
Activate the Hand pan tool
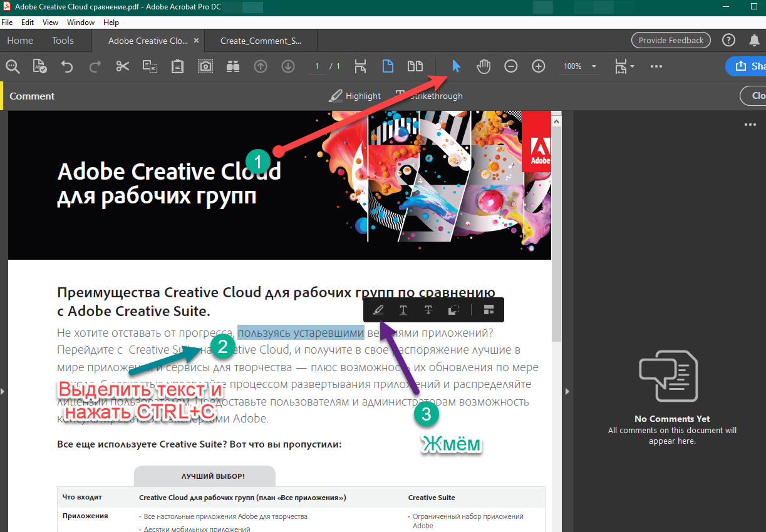483,66
